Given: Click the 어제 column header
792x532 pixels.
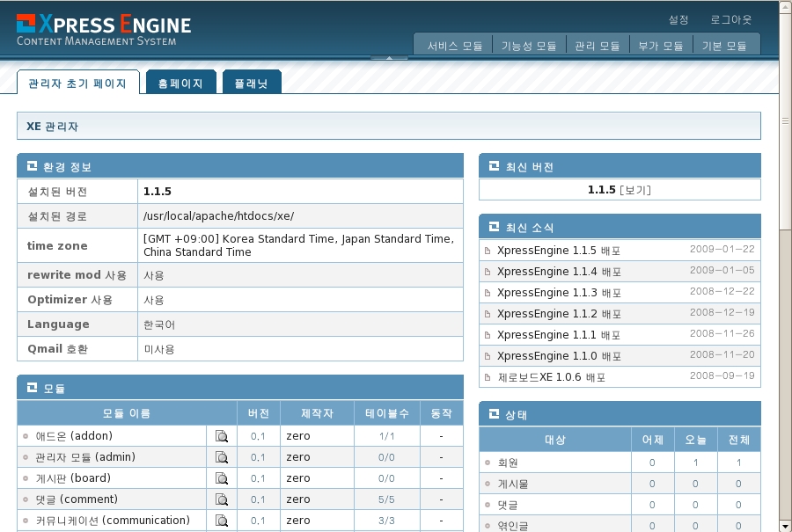Looking at the screenshot, I should pos(653,440).
